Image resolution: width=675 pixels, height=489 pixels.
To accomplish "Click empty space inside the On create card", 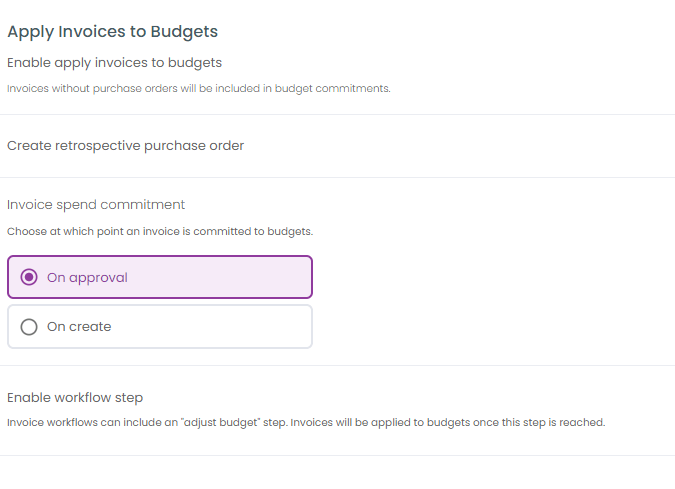I will (x=211, y=327).
